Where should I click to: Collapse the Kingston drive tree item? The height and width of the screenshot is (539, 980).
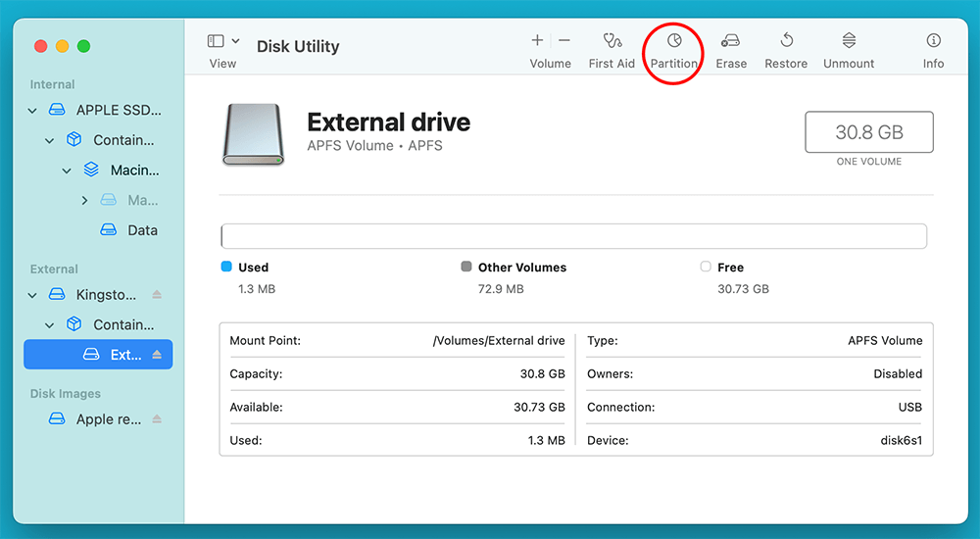33,295
